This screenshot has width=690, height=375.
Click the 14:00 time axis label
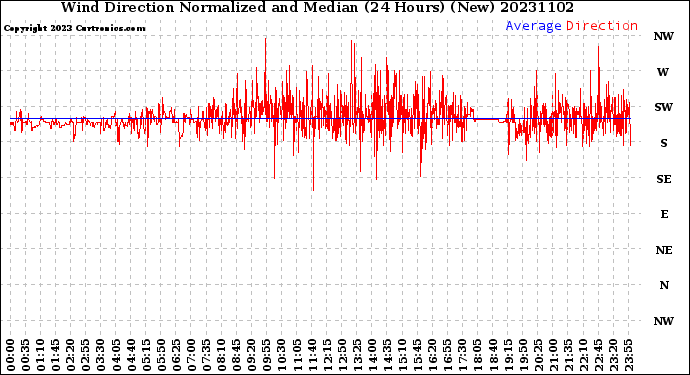click(372, 355)
